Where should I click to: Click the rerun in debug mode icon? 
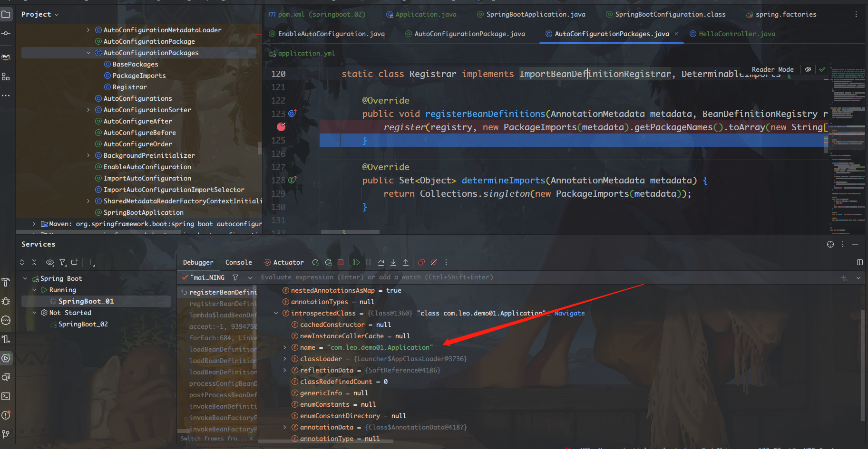pos(328,262)
